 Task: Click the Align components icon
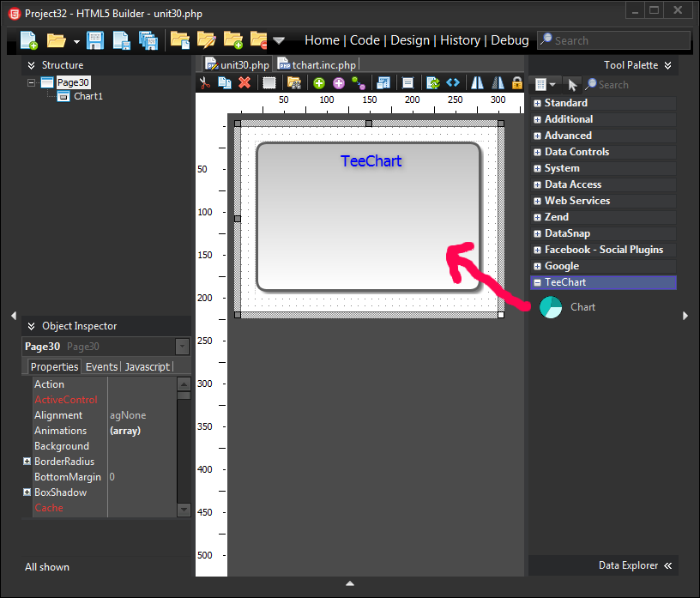pos(407,83)
